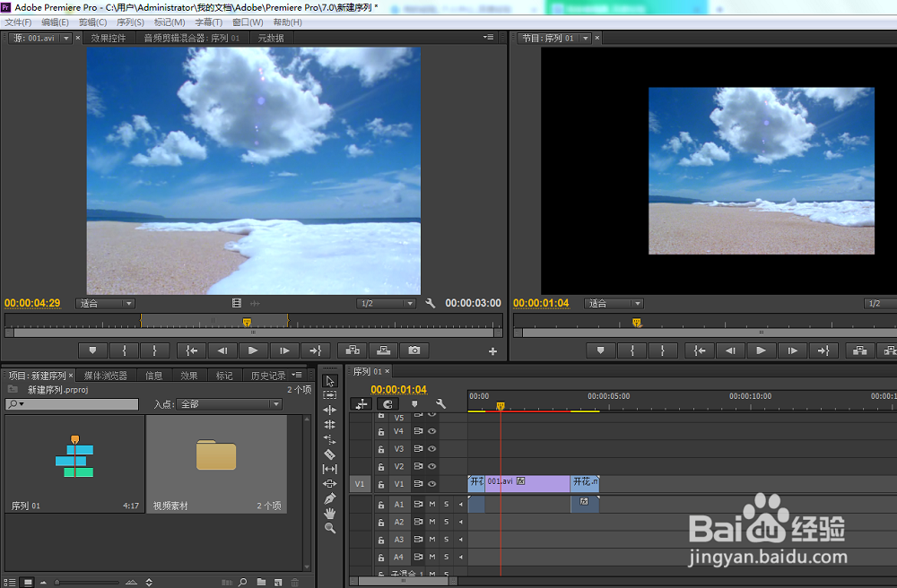Mark In point in source monitor
The width and height of the screenshot is (897, 588).
pyautogui.click(x=124, y=350)
